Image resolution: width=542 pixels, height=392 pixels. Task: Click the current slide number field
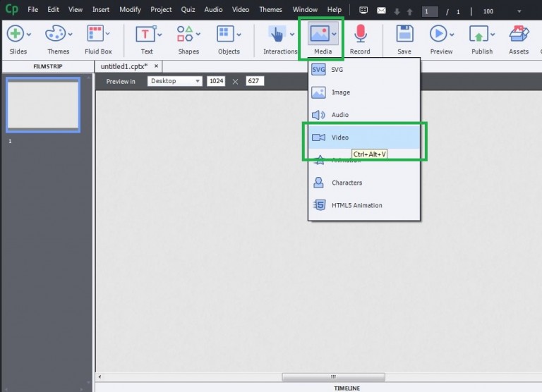click(430, 11)
